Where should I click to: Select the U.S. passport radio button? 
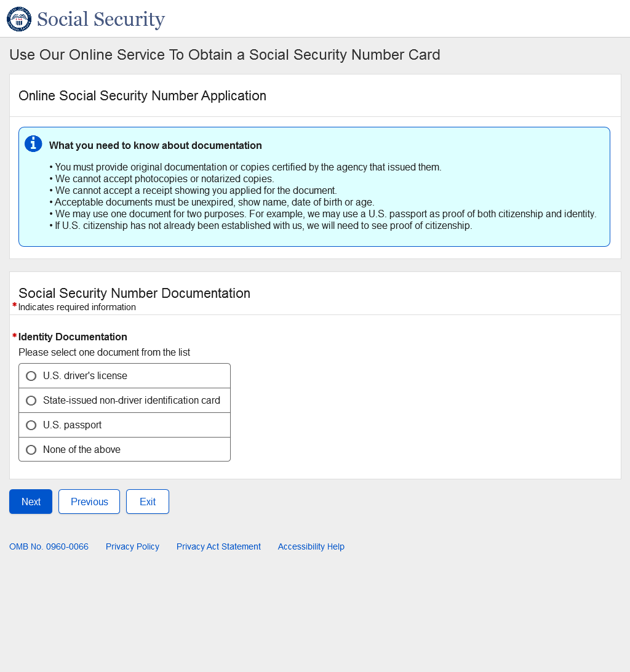[x=31, y=425]
